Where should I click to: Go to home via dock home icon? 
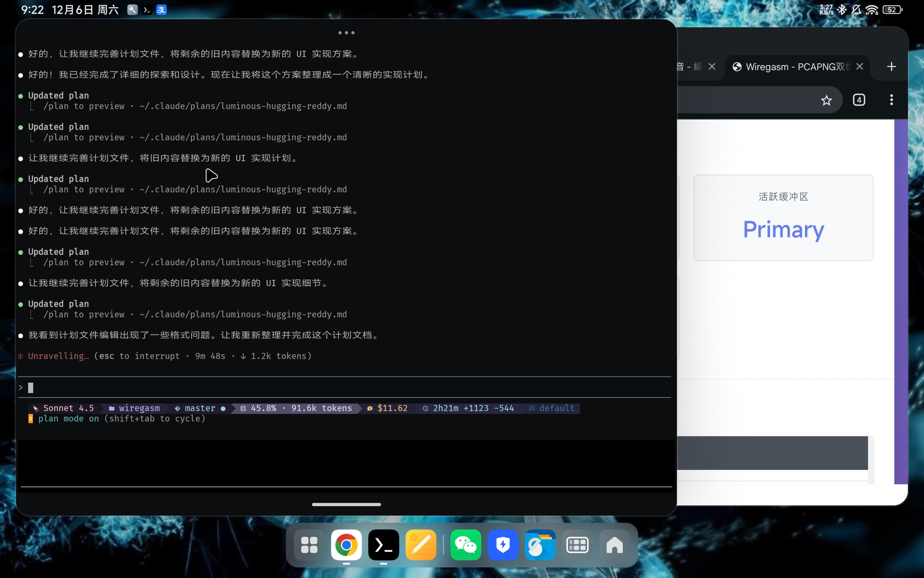click(x=615, y=545)
